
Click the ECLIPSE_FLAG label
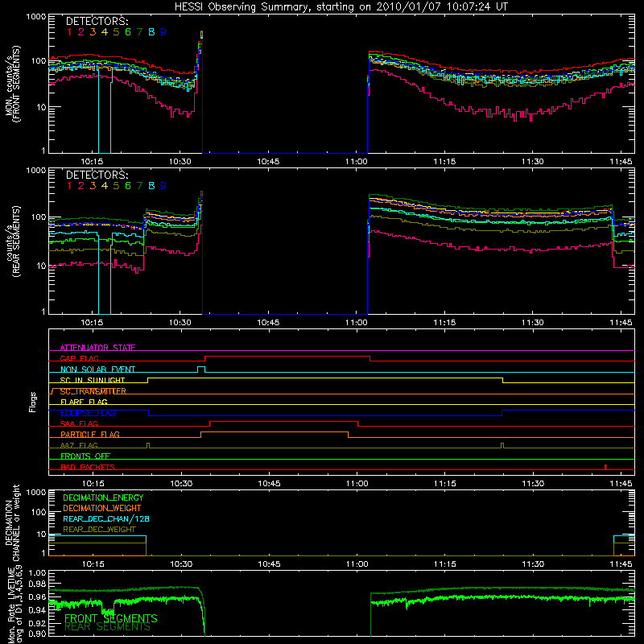coord(88,413)
